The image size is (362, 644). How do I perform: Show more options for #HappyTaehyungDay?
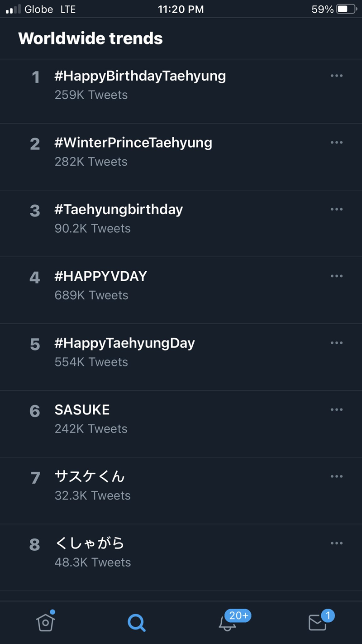coord(337,343)
